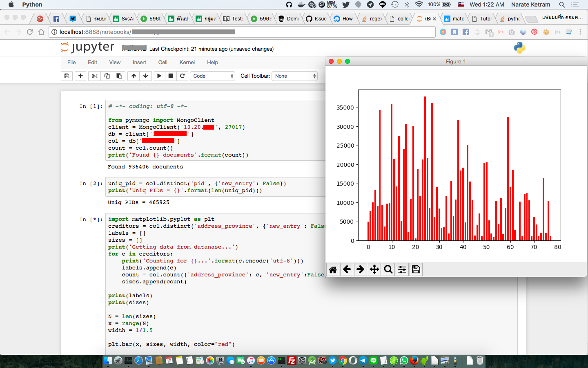Save Figure 1 using the floppy disk icon
This screenshot has height=368, width=588.
(x=416, y=269)
